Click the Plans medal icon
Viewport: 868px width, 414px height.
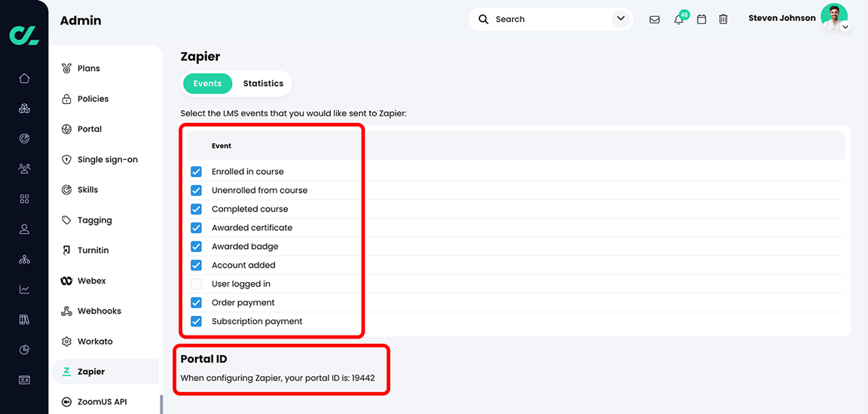pos(66,69)
